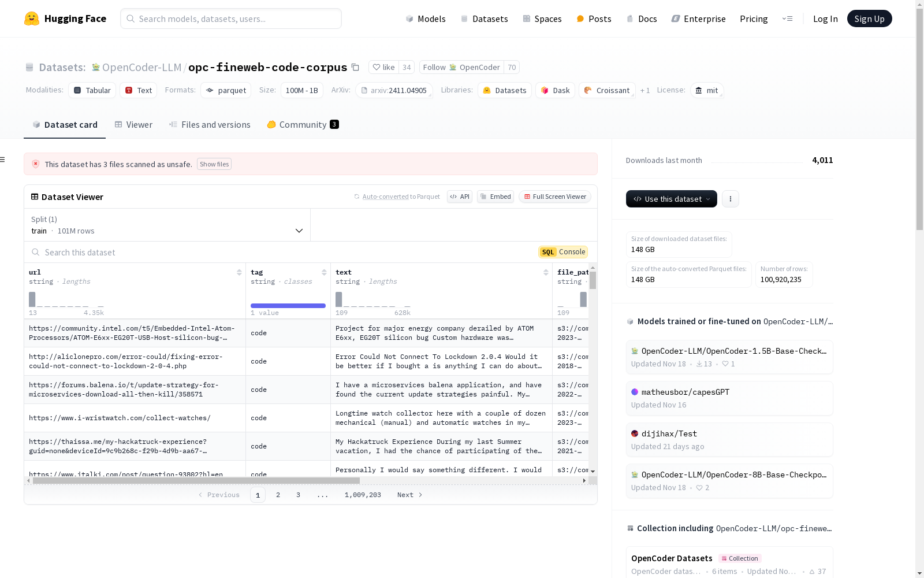Go to Datasets in top navigation

(x=484, y=18)
